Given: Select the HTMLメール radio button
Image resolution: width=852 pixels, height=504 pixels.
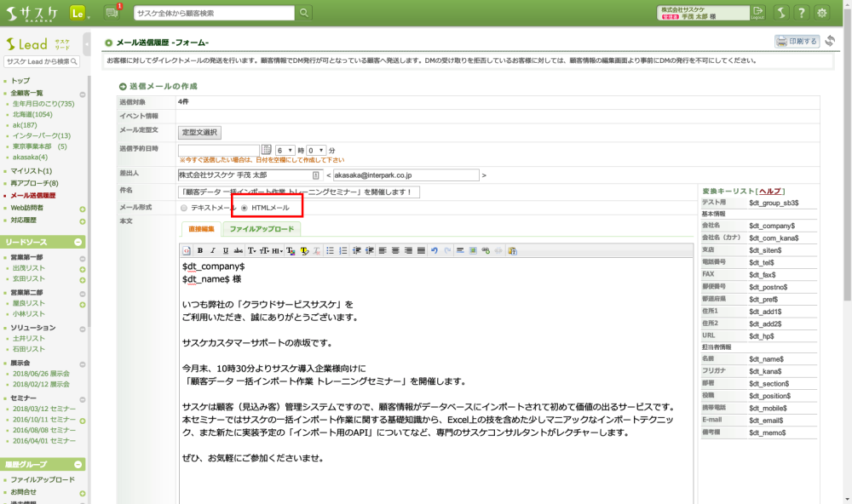Looking at the screenshot, I should [x=245, y=208].
